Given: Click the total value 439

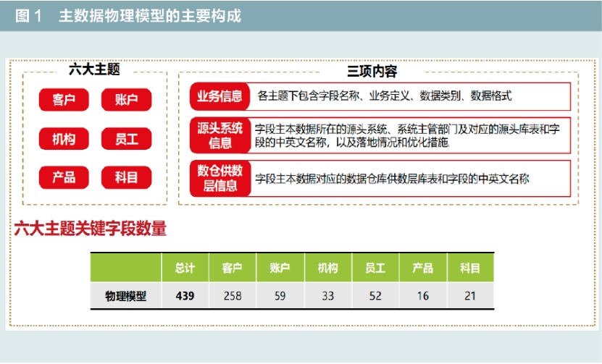Looking at the screenshot, I should 185,296.
